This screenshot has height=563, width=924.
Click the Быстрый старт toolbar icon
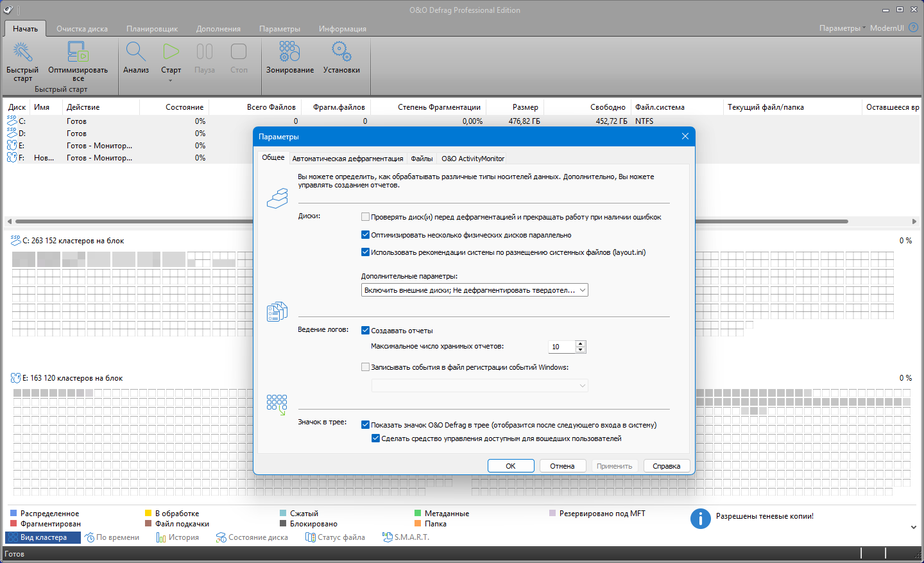22,52
